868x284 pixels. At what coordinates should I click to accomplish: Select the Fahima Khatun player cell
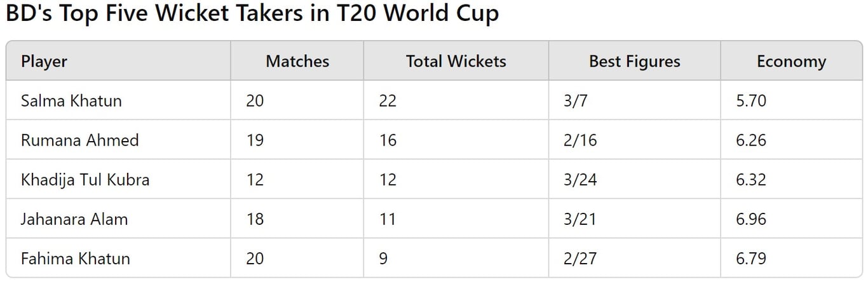coord(76,259)
